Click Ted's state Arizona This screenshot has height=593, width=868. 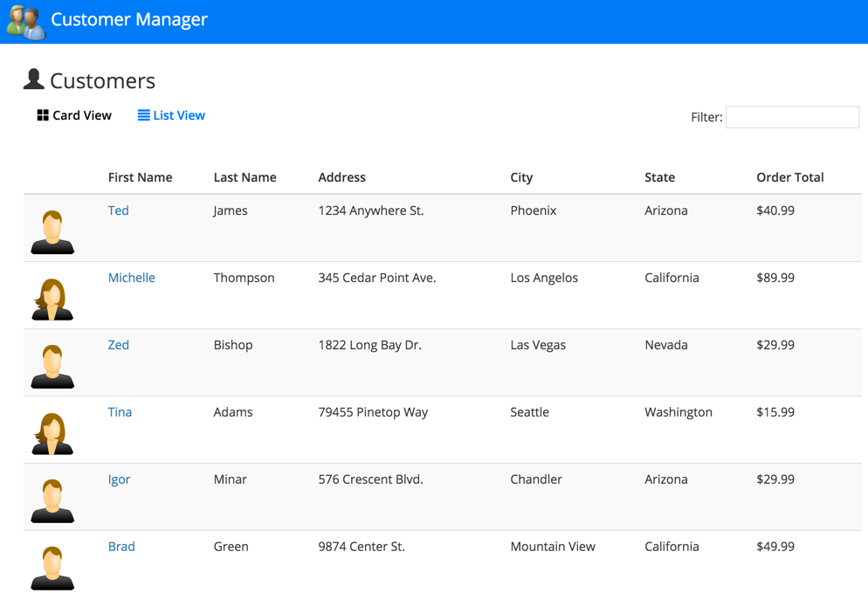coord(666,210)
